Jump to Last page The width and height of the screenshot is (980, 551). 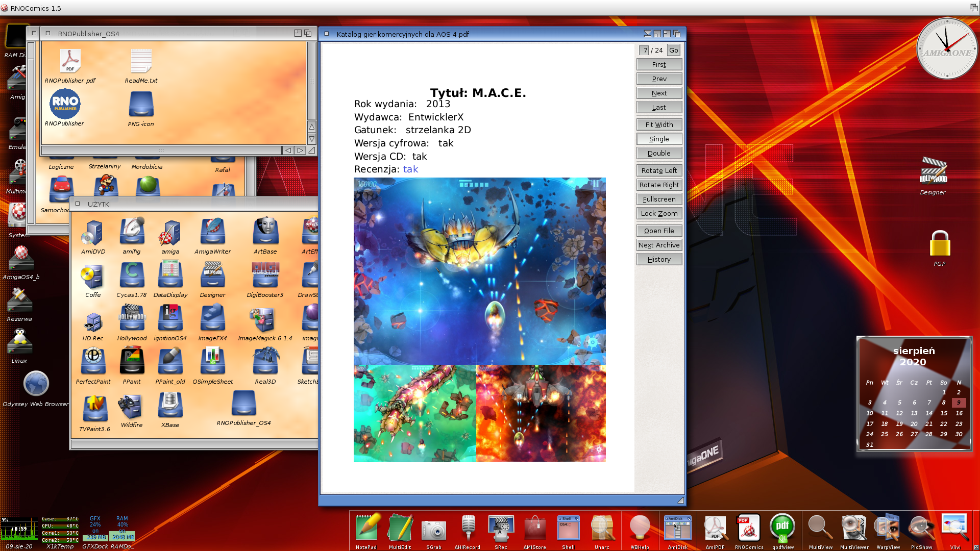click(x=659, y=108)
